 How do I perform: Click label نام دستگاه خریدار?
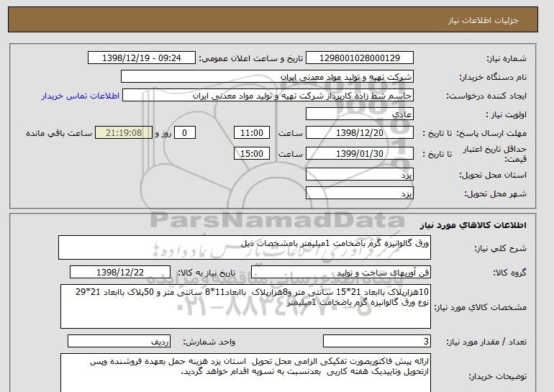point(493,77)
